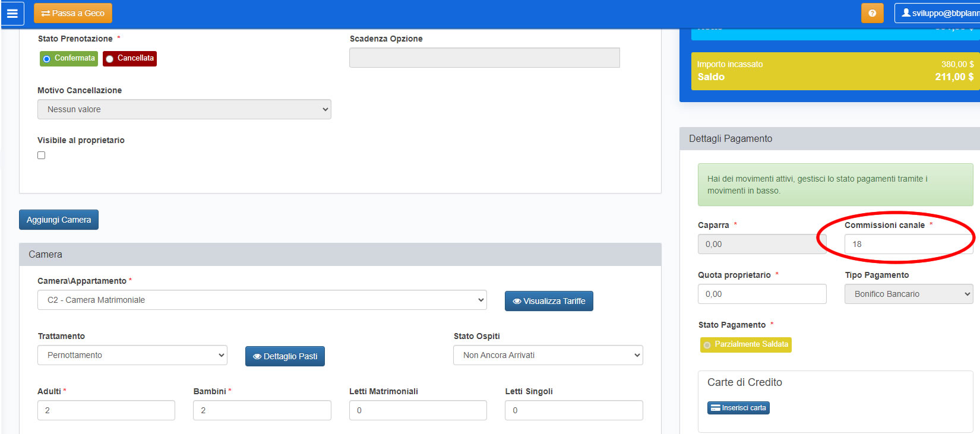Click the yellow Saldo summary box
The image size is (980, 434).
point(834,71)
